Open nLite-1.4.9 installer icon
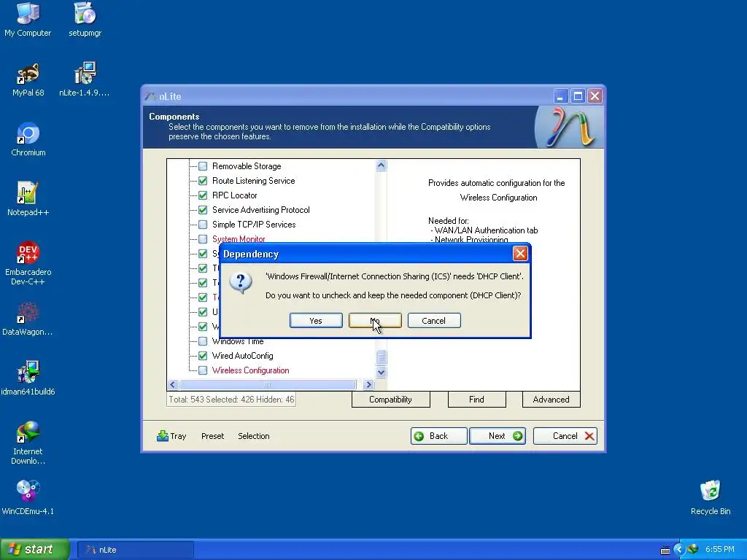 coord(85,79)
